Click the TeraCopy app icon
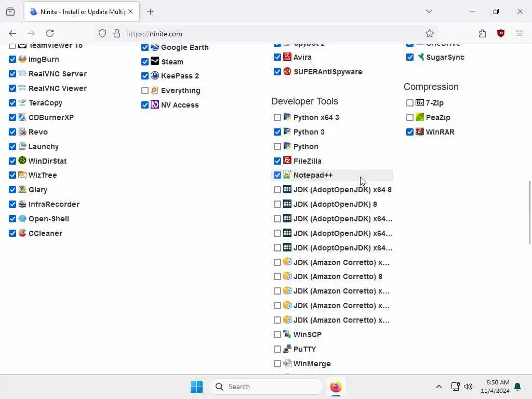 [x=22, y=102]
